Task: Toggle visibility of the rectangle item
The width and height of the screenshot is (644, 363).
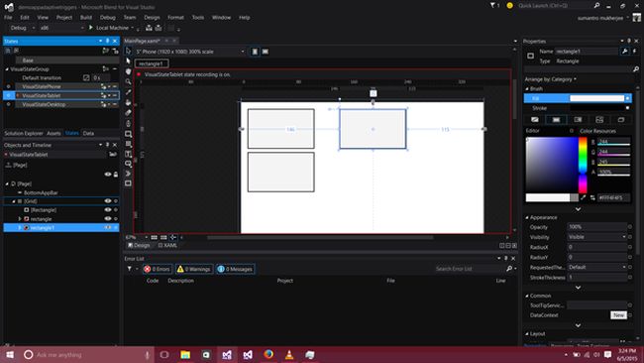Action: tap(108, 219)
